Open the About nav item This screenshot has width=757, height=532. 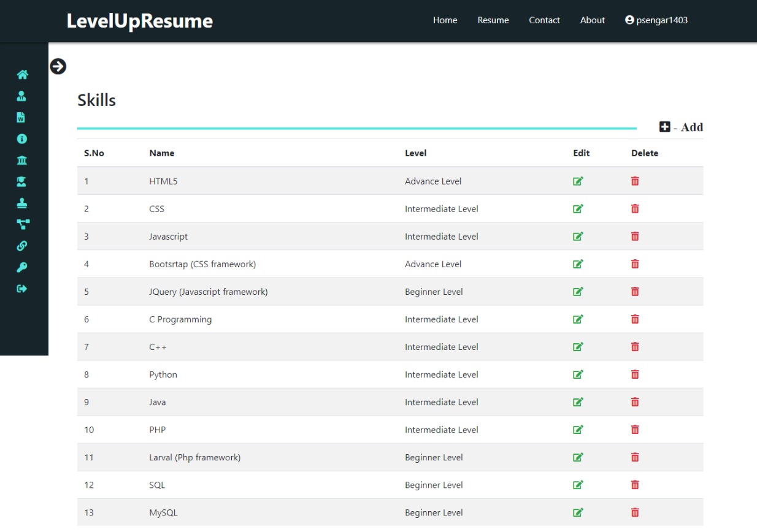[593, 20]
